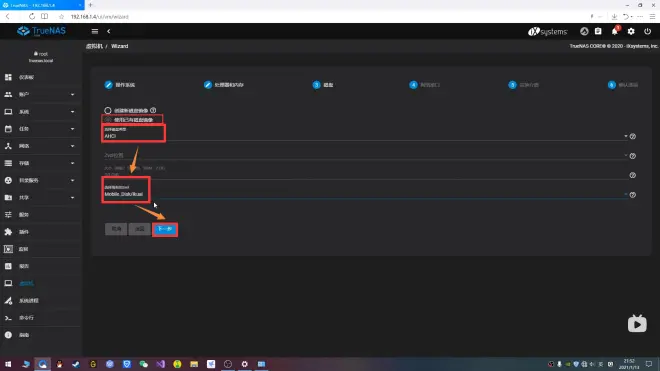Go to wizard step 2 CPU and Memory
The image size is (660, 371).
tap(224, 85)
